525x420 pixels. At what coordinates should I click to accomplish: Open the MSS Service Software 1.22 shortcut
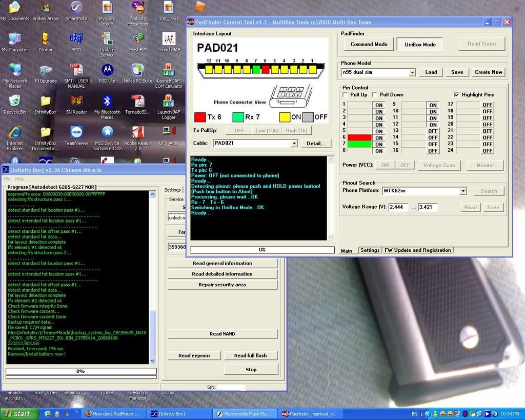(x=107, y=138)
